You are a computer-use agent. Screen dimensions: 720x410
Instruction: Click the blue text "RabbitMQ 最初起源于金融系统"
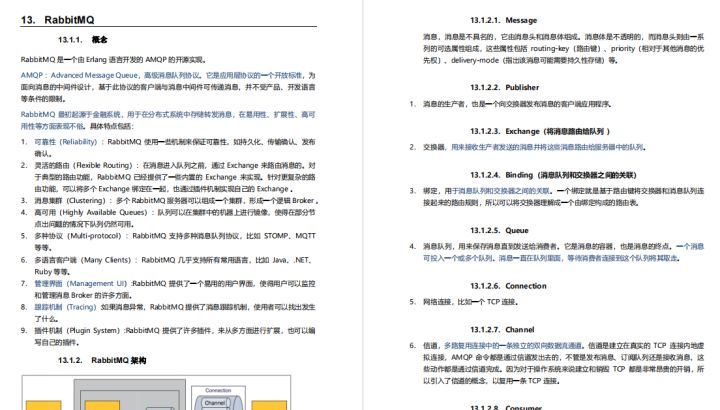71,114
